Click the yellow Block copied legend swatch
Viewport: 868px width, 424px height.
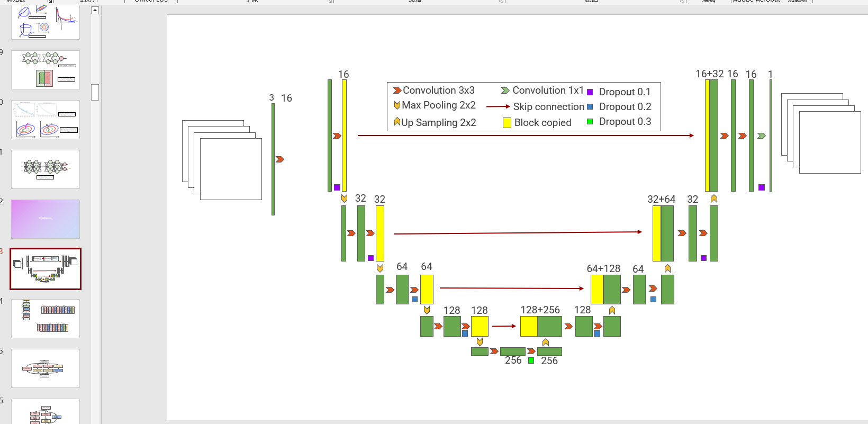pos(507,123)
